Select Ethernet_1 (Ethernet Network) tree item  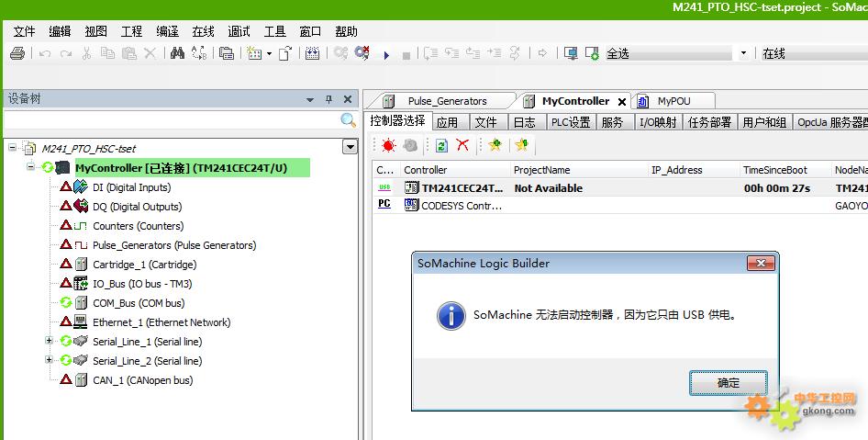161,322
